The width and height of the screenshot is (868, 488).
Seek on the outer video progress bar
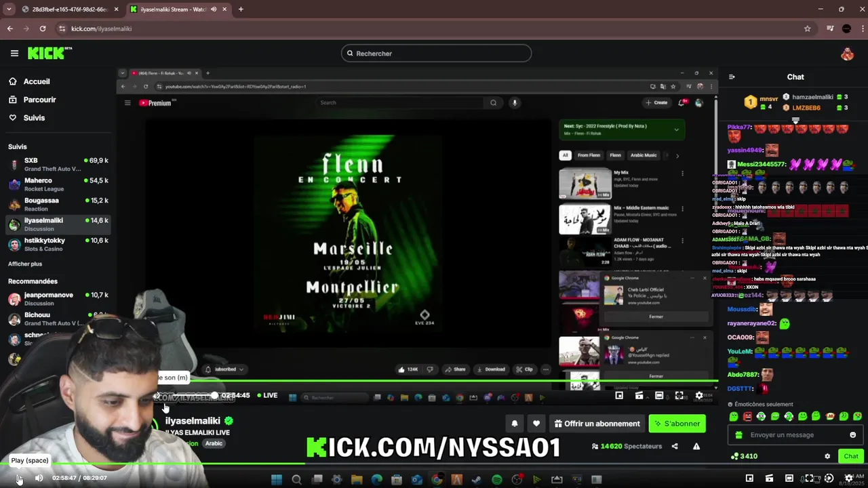point(434,465)
